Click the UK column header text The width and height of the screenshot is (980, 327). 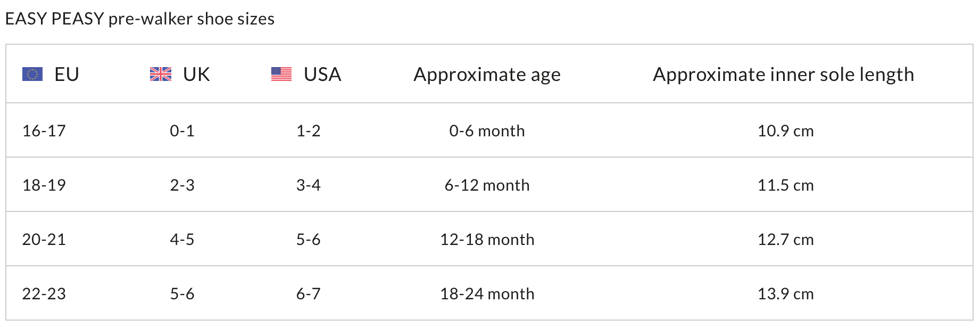pos(196,74)
